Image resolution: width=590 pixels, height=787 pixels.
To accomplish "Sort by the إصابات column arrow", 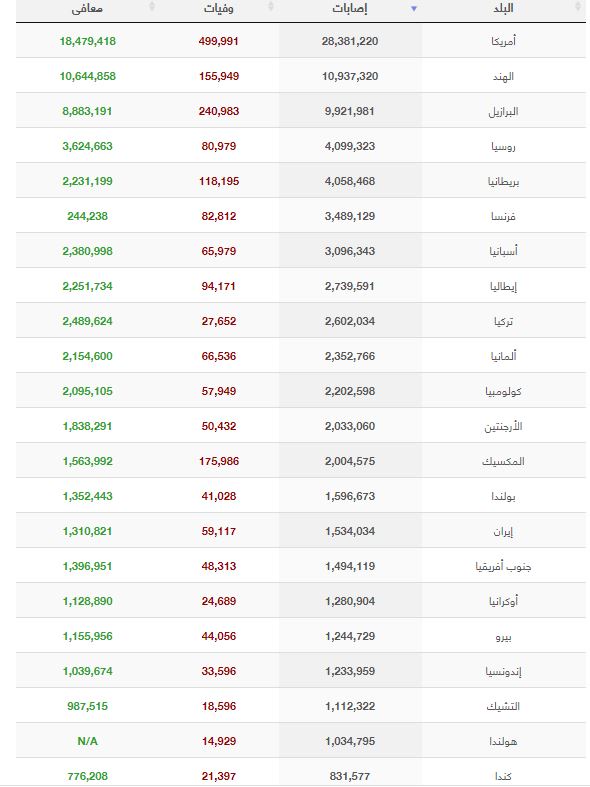I will coord(414,9).
